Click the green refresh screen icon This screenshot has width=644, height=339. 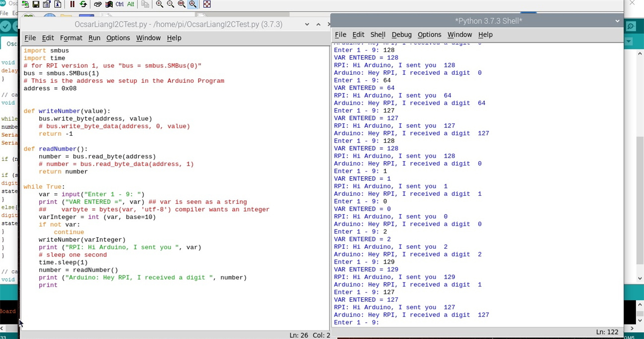(83, 4)
